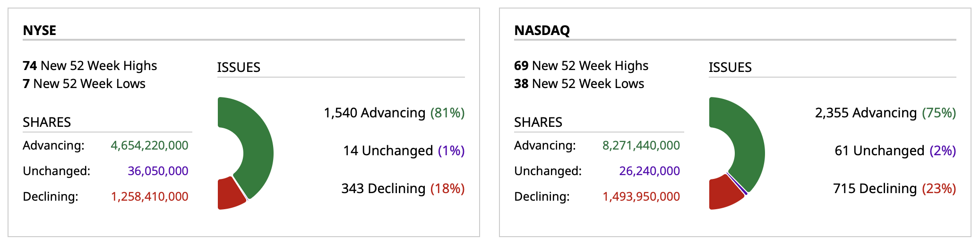
Task: Click the NYSE panel heading
Action: 40,30
